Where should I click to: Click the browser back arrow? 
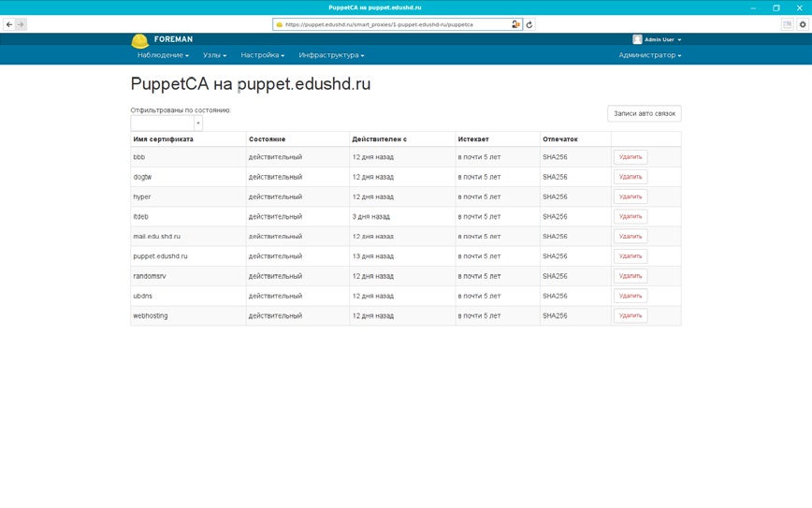tap(9, 24)
